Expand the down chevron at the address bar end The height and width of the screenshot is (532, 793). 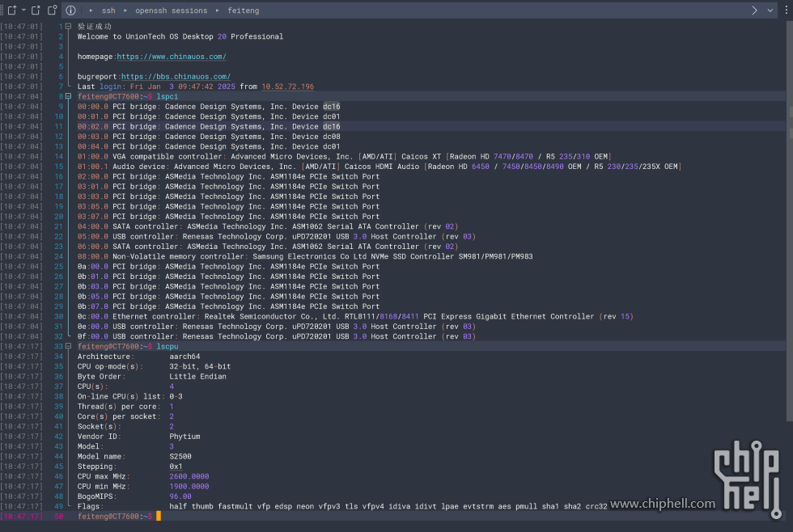(770, 10)
